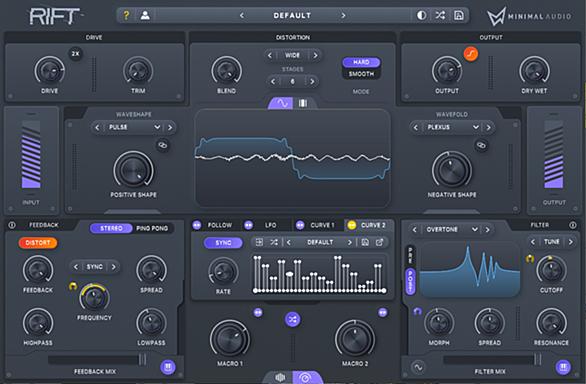
Task: Click the Drive knob
Action: click(x=50, y=71)
